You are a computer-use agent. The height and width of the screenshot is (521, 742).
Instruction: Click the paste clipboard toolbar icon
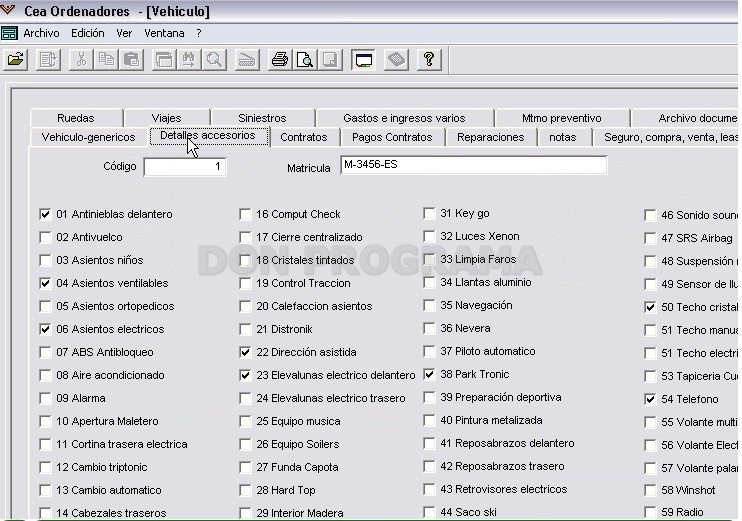(x=131, y=60)
